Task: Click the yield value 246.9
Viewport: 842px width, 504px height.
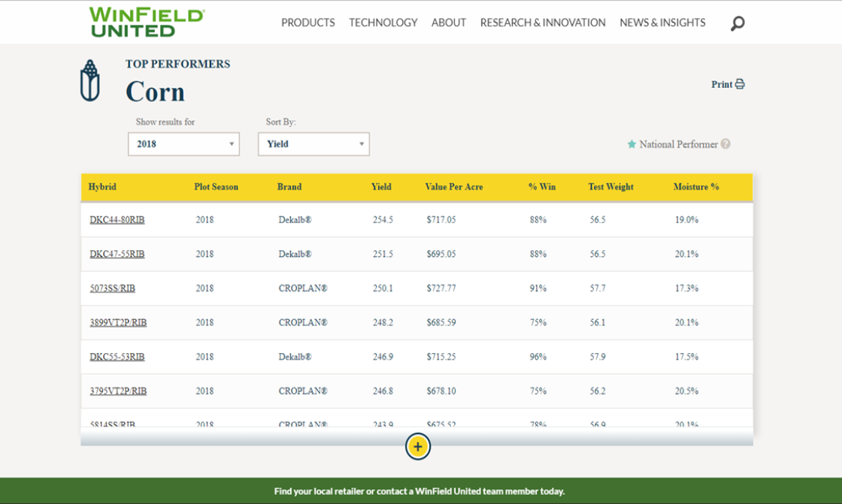Action: pyautogui.click(x=383, y=357)
